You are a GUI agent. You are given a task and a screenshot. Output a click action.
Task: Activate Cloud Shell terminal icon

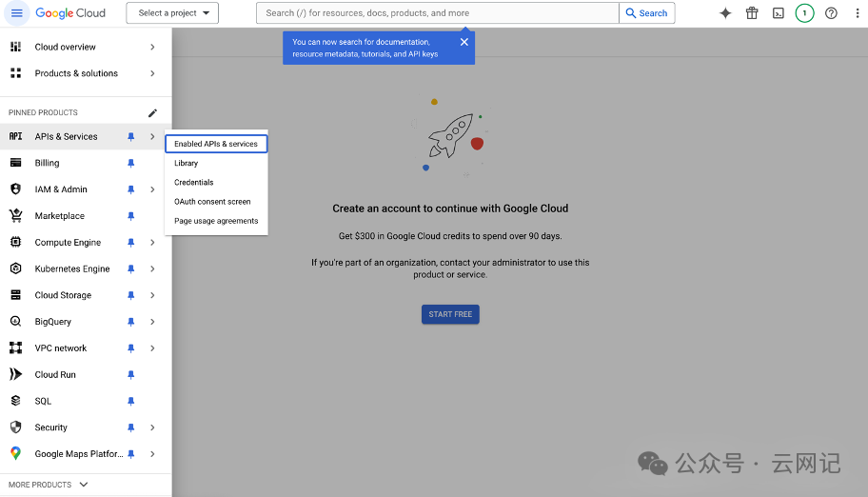(x=778, y=13)
